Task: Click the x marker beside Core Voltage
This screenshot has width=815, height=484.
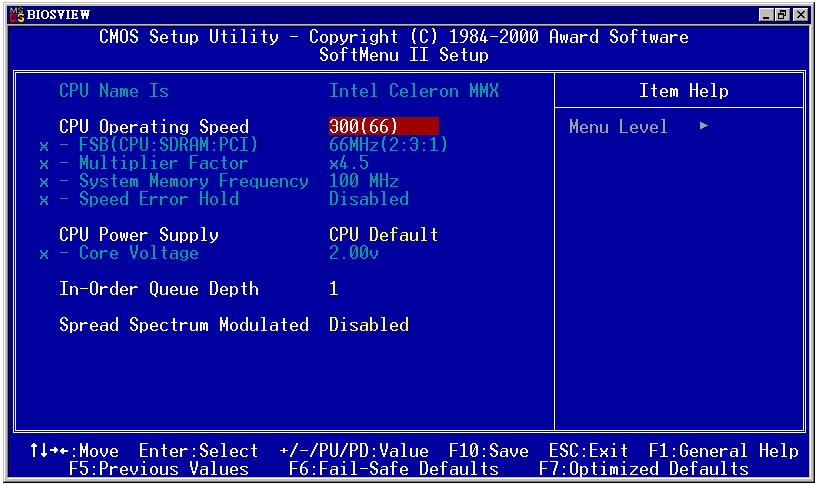Action: coord(44,255)
